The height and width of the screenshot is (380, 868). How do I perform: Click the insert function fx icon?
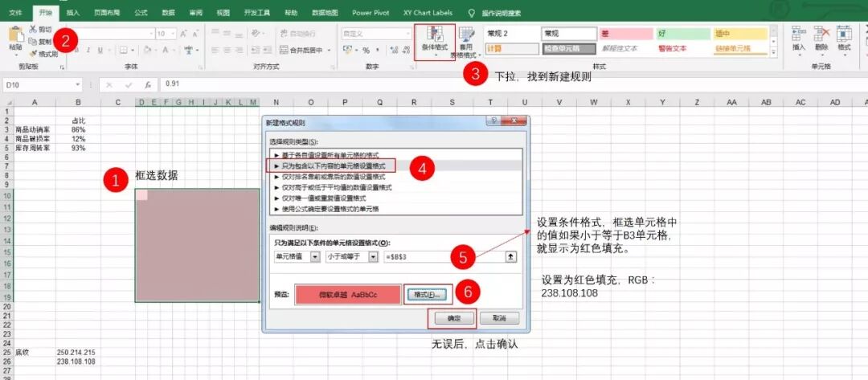(x=148, y=85)
